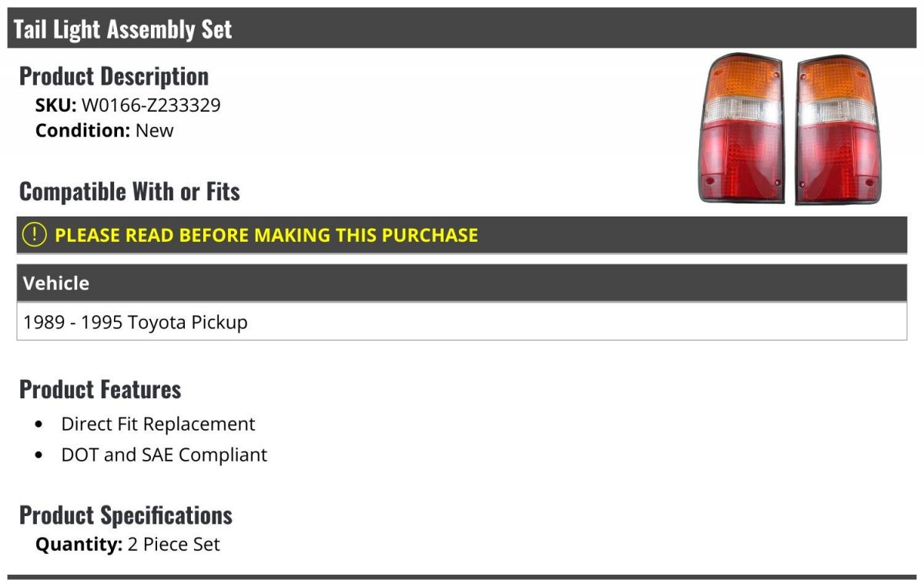Click the Compatible With or Fits heading
The height and width of the screenshot is (587, 924).
click(129, 191)
